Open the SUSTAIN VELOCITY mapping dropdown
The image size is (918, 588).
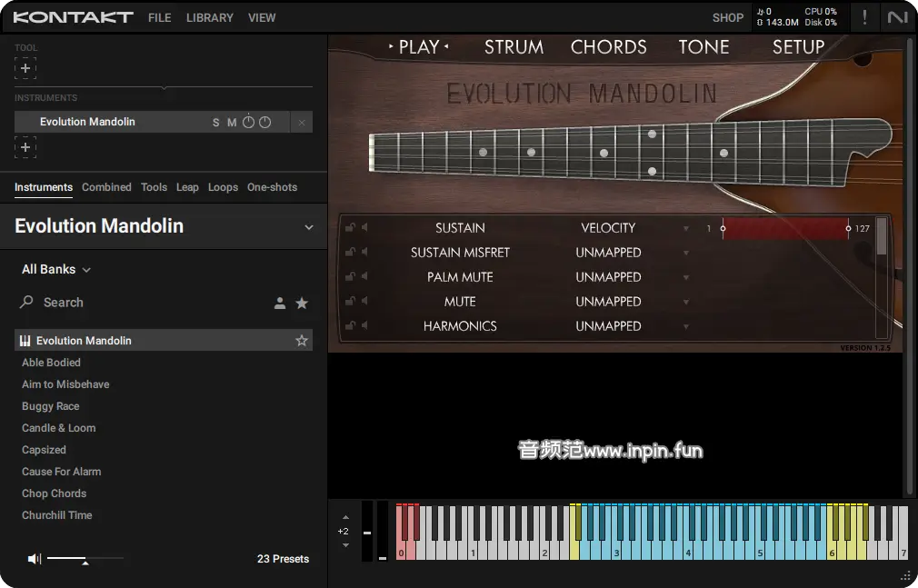[x=686, y=228]
